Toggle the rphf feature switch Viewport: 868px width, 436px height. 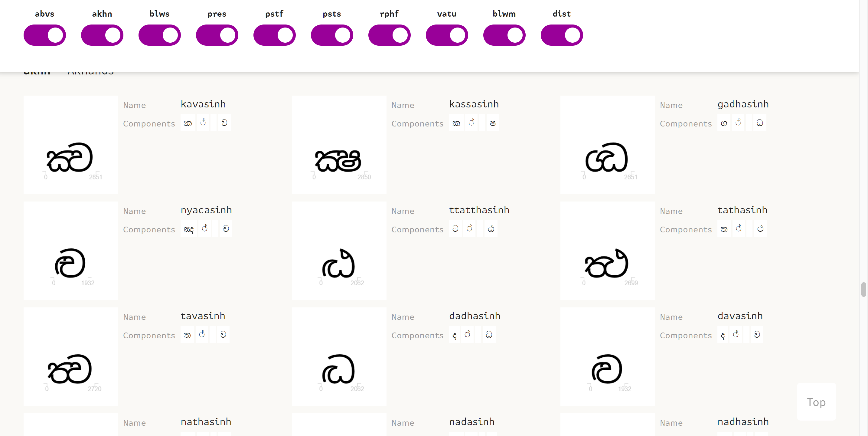pos(389,35)
